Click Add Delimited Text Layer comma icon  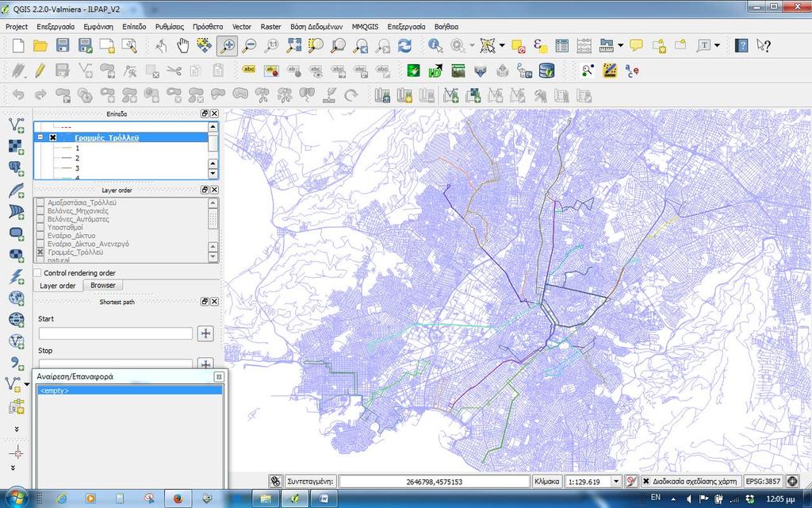[x=16, y=364]
